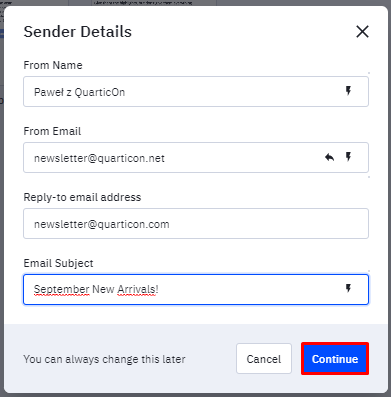Cancel the sender details changes
The width and height of the screenshot is (391, 397).
coord(264,359)
